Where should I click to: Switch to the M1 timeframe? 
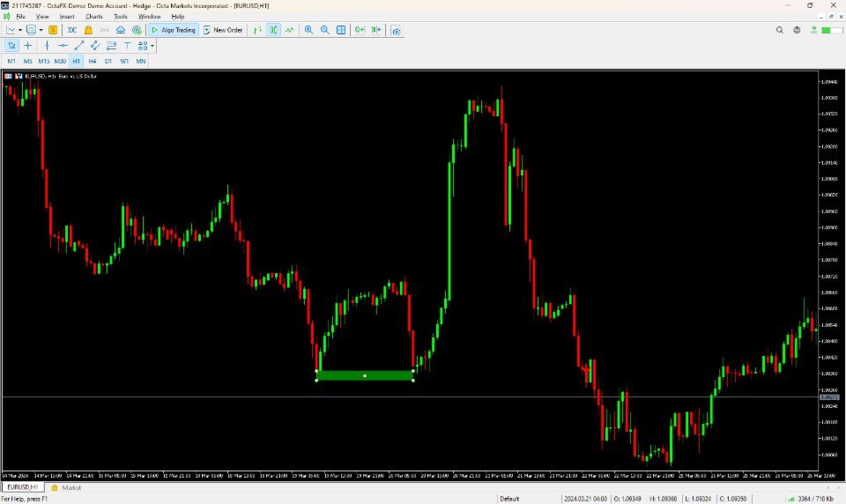pyautogui.click(x=11, y=62)
